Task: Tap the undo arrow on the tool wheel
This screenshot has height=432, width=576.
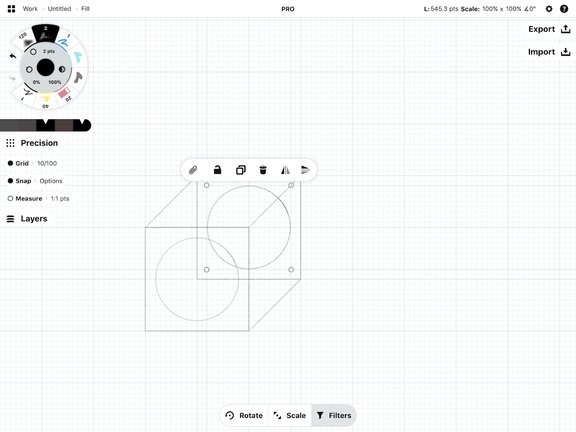Action: tap(13, 56)
